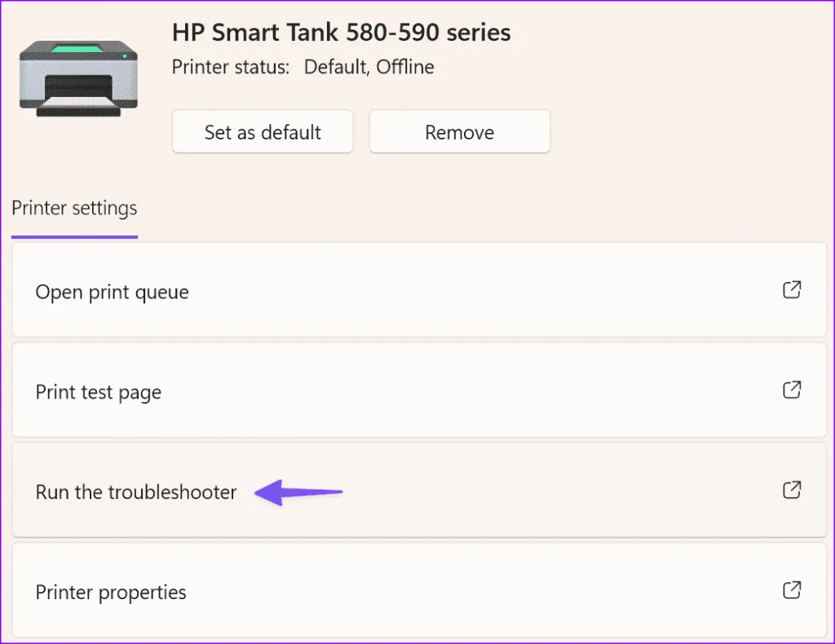Click the Run the troubleshooter text label
The height and width of the screenshot is (644, 835).
(136, 492)
